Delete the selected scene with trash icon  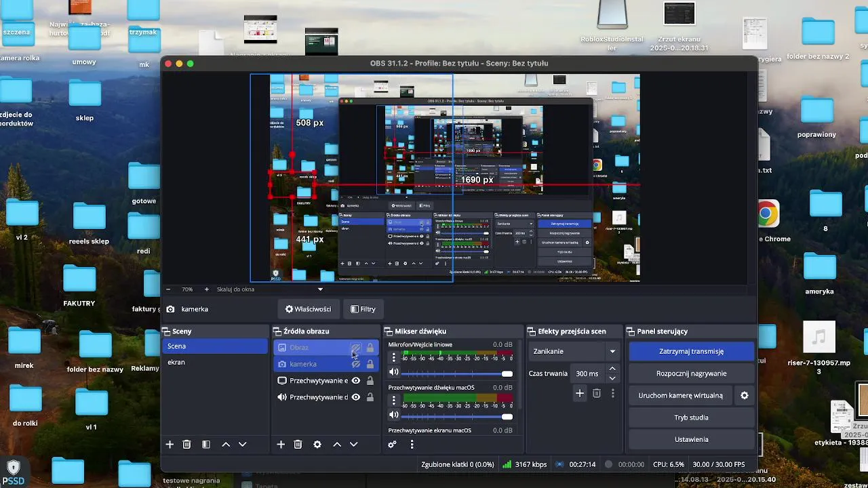point(187,445)
